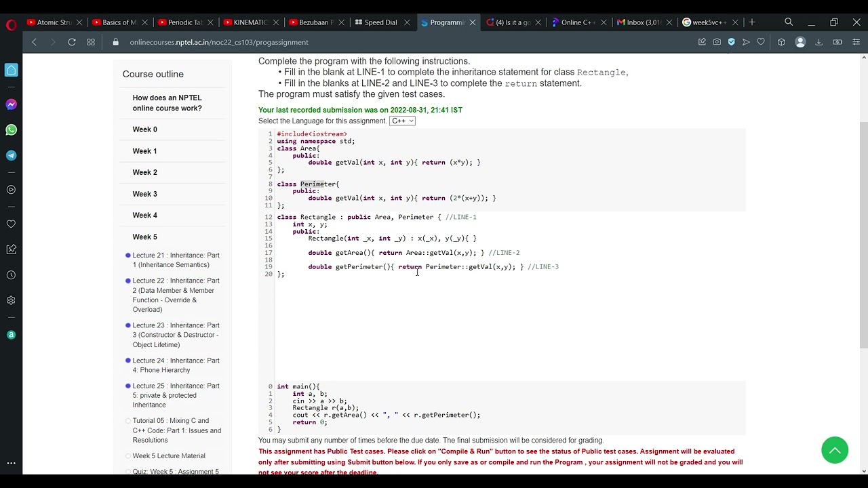Screen dimensions: 868x488
Task: Open the downloads icon
Action: coord(819,42)
